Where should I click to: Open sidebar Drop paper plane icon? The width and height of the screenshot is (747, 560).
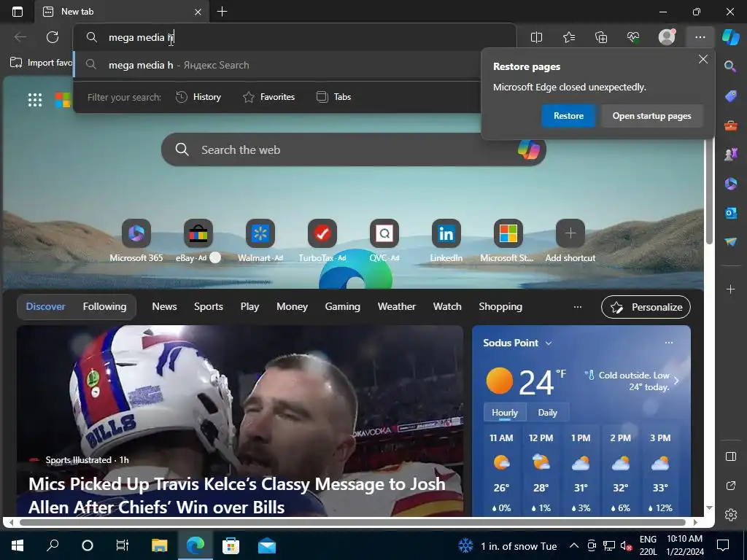coord(730,242)
